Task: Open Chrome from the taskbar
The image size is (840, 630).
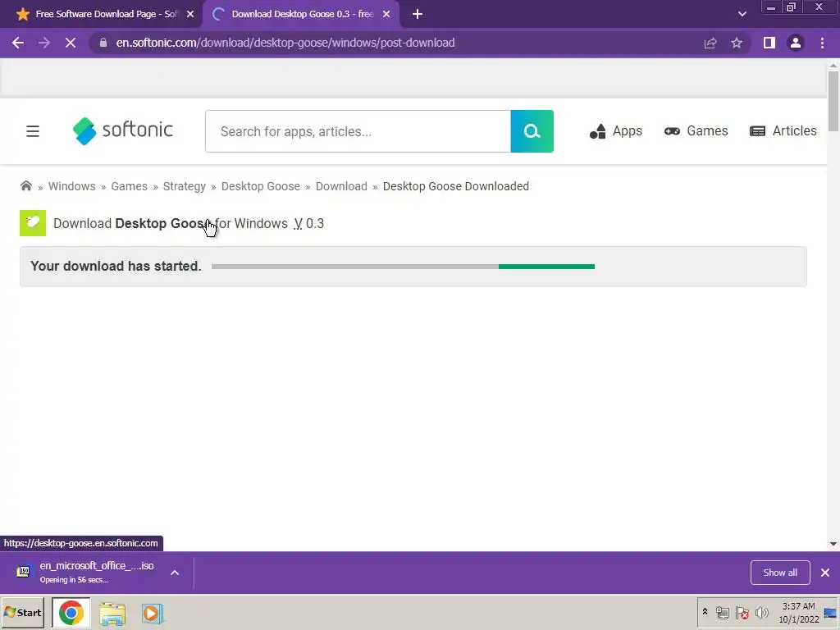Action: pyautogui.click(x=71, y=613)
